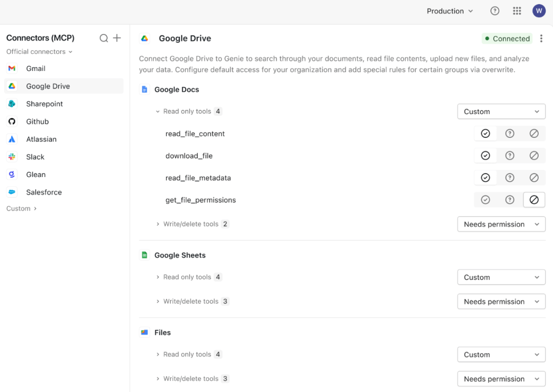
Task: Set read_file_metadata to ask permission
Action: 510,178
